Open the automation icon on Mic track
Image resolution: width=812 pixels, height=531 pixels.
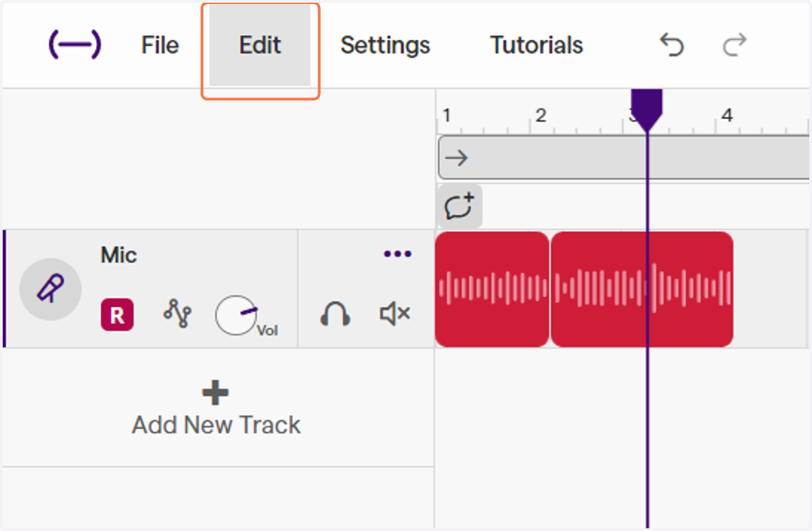(177, 315)
